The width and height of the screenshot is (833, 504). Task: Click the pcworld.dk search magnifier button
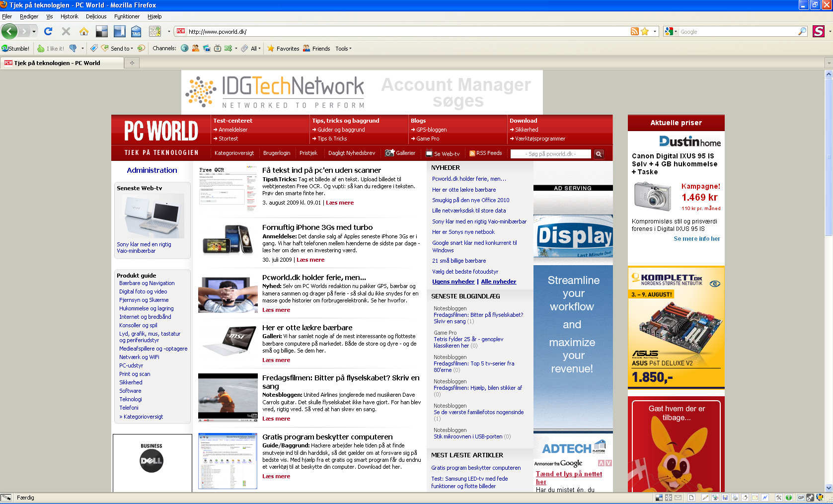tap(599, 154)
